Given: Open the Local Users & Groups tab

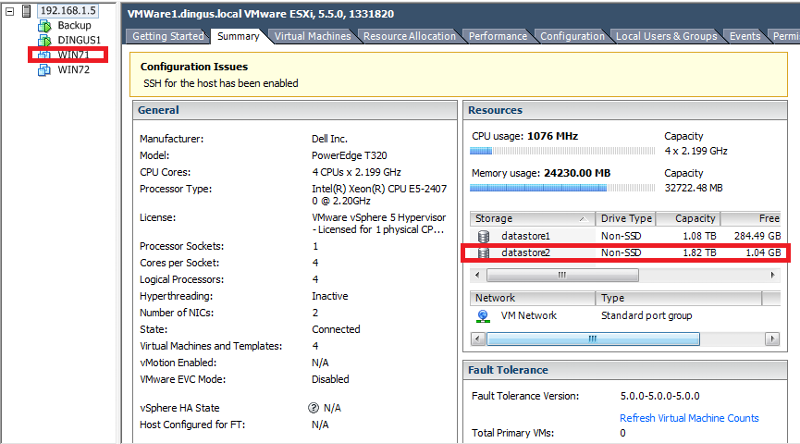Looking at the screenshot, I should (x=666, y=36).
